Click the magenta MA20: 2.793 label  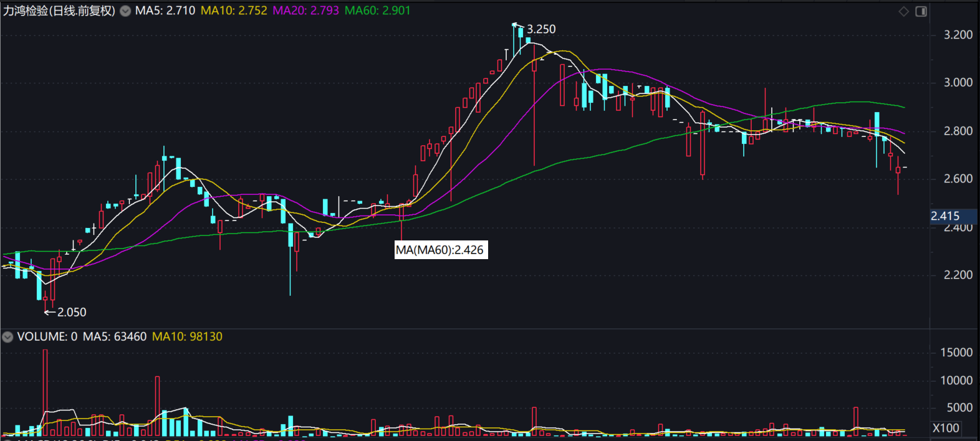[x=305, y=11]
